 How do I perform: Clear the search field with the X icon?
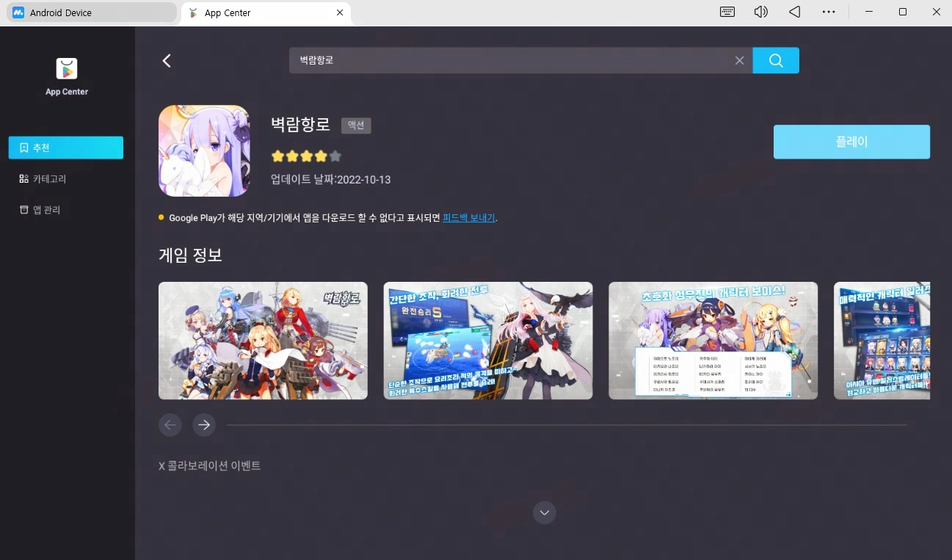[x=739, y=60]
